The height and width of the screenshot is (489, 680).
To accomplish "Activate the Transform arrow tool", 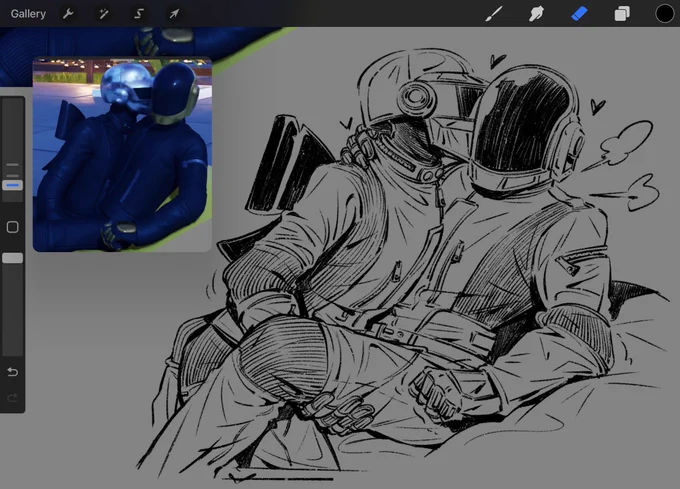I will tap(174, 14).
